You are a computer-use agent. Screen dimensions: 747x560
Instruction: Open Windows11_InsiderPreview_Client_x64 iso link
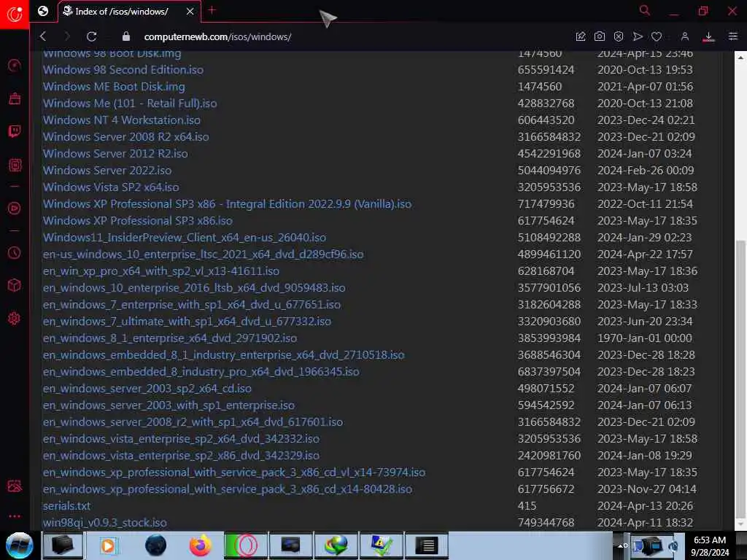tap(185, 237)
